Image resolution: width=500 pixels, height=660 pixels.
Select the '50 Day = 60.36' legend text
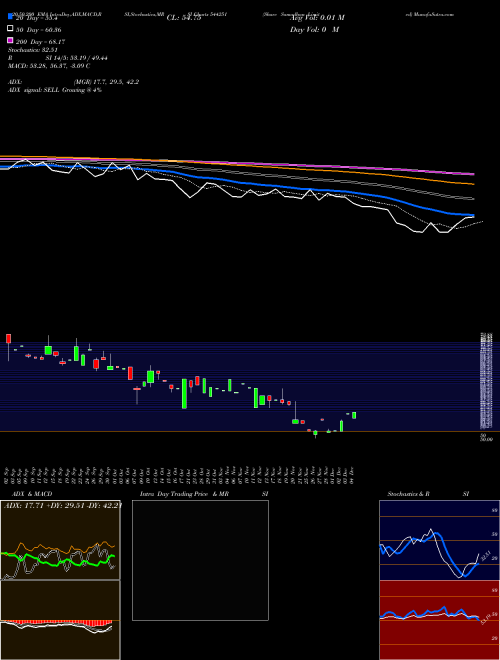tap(39, 30)
